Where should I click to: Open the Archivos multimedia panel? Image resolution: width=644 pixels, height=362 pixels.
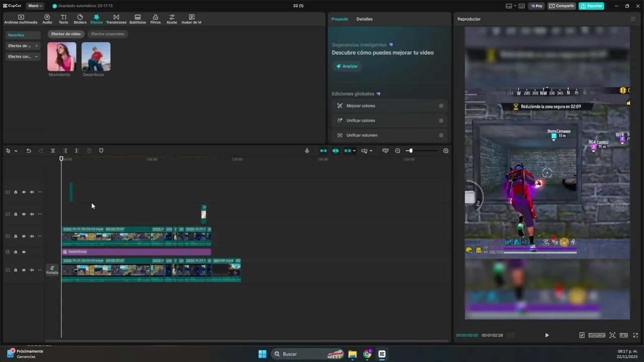(x=21, y=19)
